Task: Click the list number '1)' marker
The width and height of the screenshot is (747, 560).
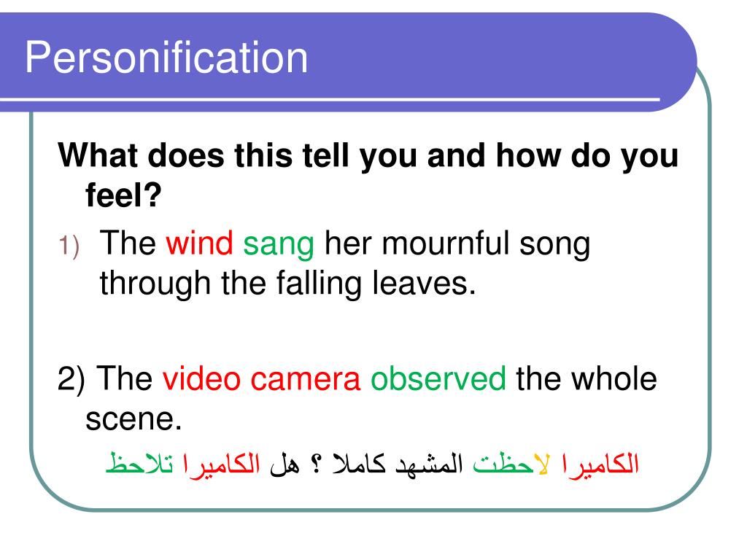Action: 69,246
